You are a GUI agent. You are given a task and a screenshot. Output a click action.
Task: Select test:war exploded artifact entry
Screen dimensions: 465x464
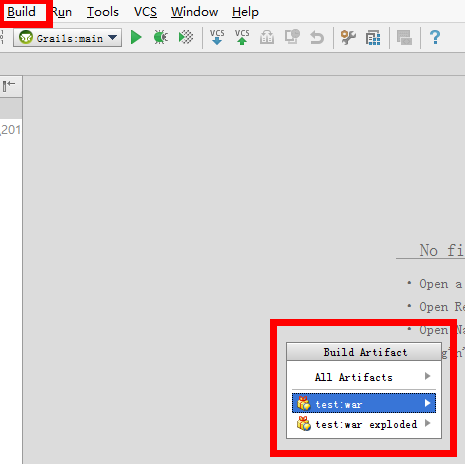(x=364, y=424)
